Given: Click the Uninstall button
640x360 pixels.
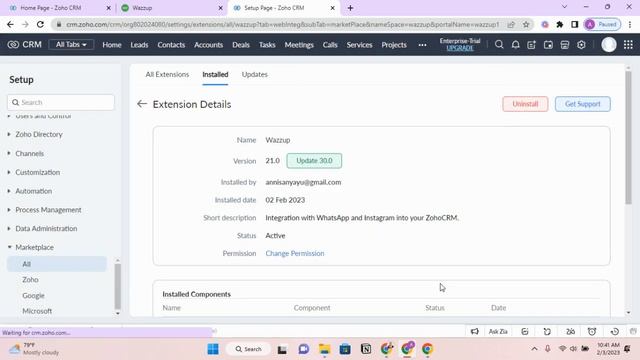Looking at the screenshot, I should [525, 104].
